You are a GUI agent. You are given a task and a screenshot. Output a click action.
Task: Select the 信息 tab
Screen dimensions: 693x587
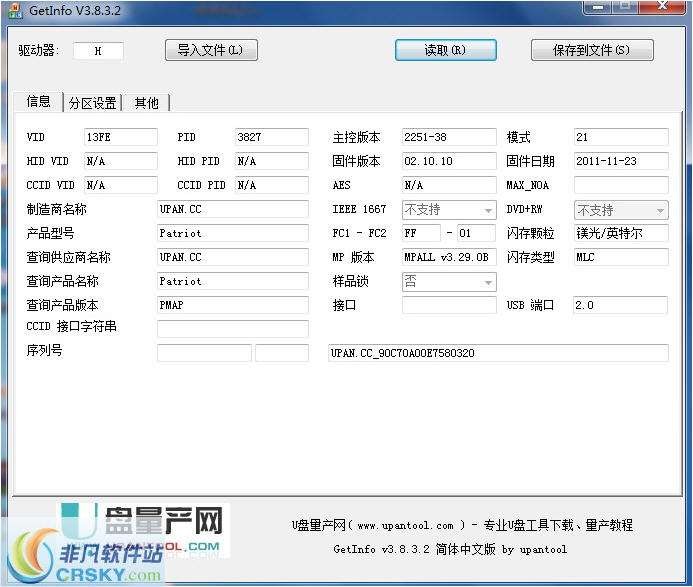38,102
